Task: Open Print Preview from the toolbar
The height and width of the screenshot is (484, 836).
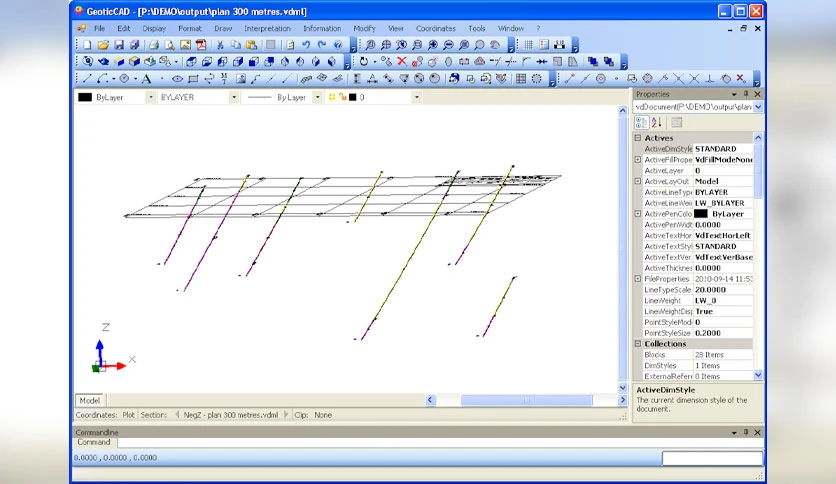Action: [170, 45]
